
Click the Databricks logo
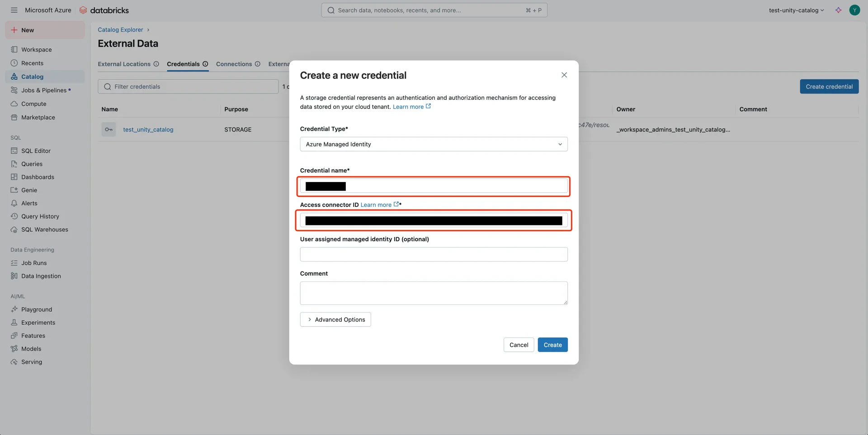(104, 10)
